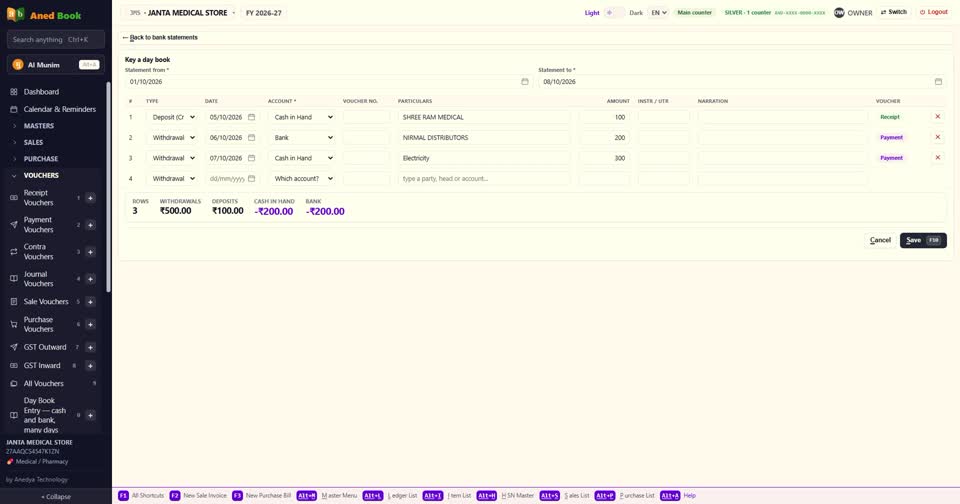This screenshot has height=504, width=960.
Task: Open the Type dropdown in row 1
Action: (173, 117)
